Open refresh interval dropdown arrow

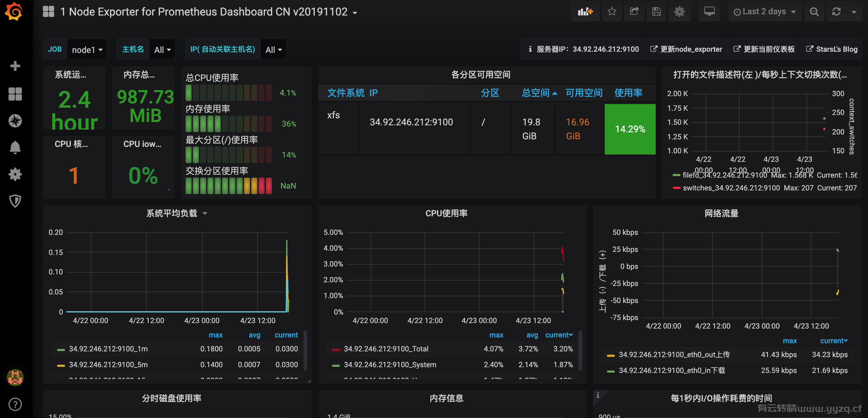[x=854, y=12]
